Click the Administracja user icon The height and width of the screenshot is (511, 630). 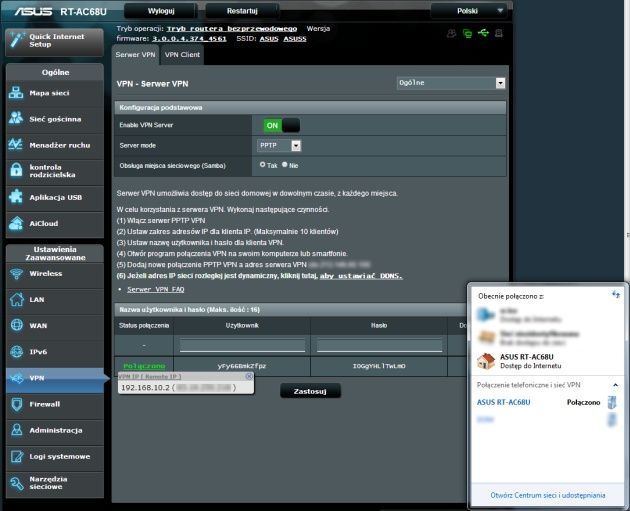pyautogui.click(x=16, y=430)
